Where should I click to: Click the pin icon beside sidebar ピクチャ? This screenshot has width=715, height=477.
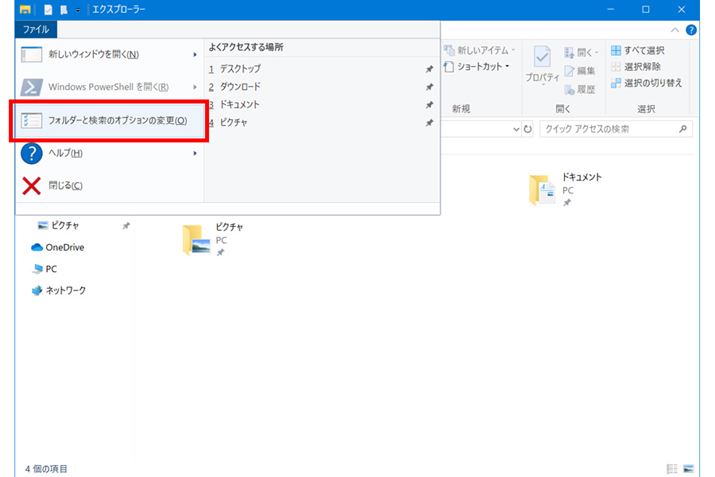click(x=126, y=225)
